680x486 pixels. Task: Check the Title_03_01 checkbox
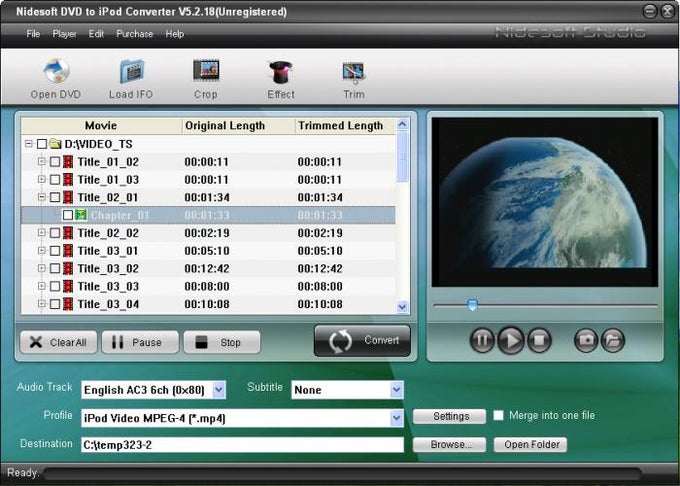pos(55,251)
